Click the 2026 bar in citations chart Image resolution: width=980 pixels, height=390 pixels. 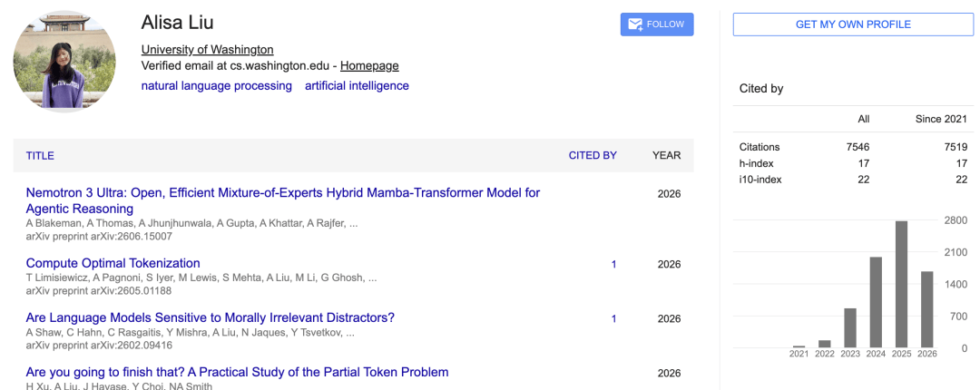coord(926,309)
